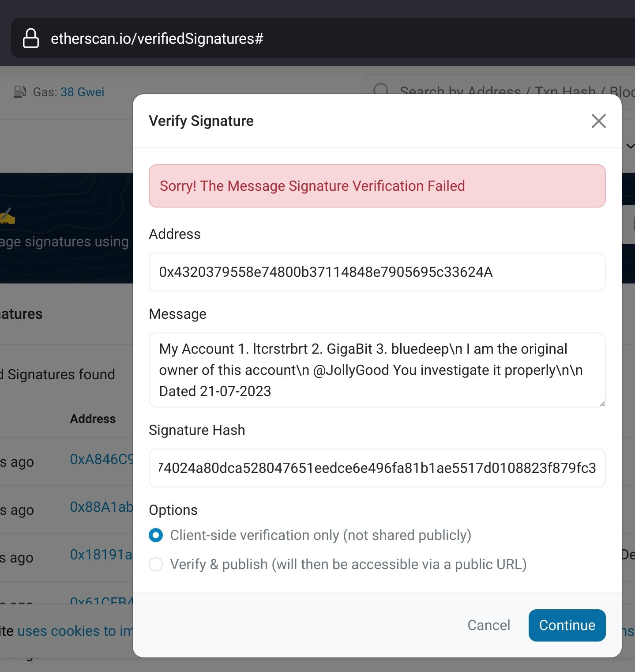Close the Verify Signature dialog
The image size is (635, 672).
click(598, 121)
